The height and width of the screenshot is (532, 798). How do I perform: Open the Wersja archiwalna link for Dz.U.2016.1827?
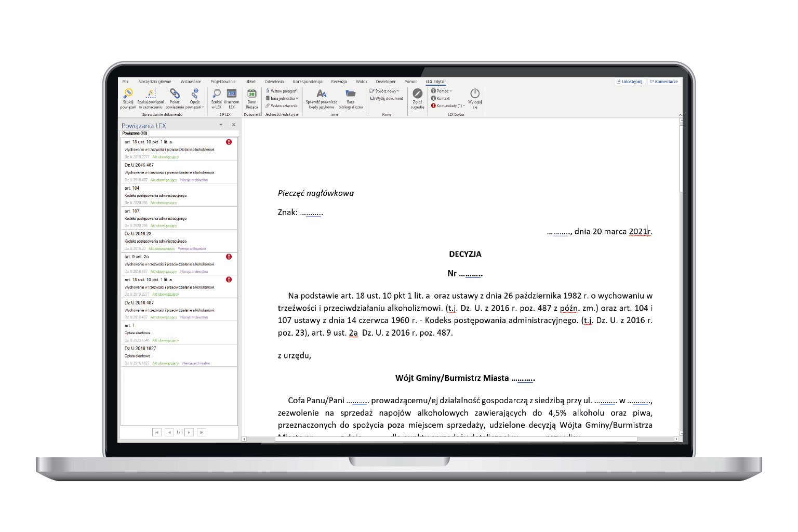pos(196,363)
